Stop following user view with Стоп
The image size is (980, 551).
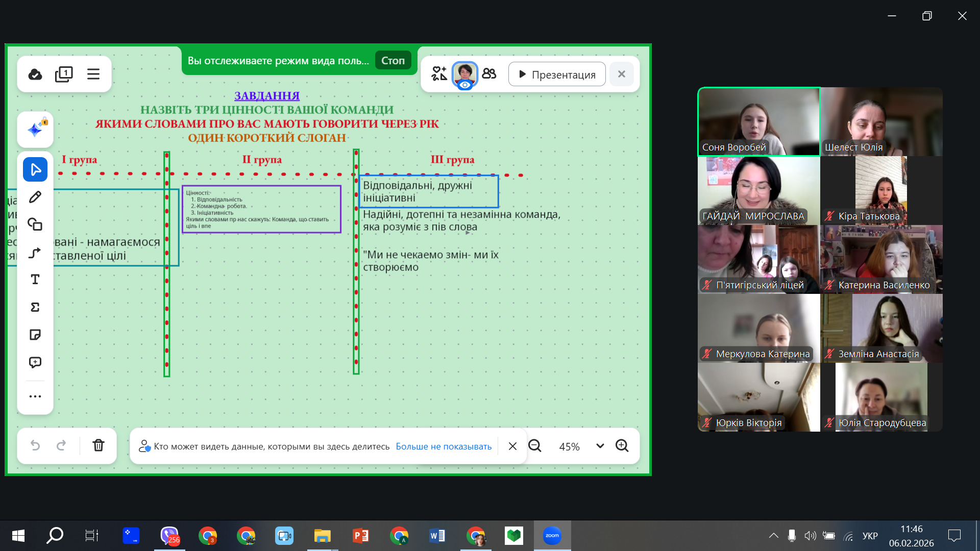click(x=393, y=61)
